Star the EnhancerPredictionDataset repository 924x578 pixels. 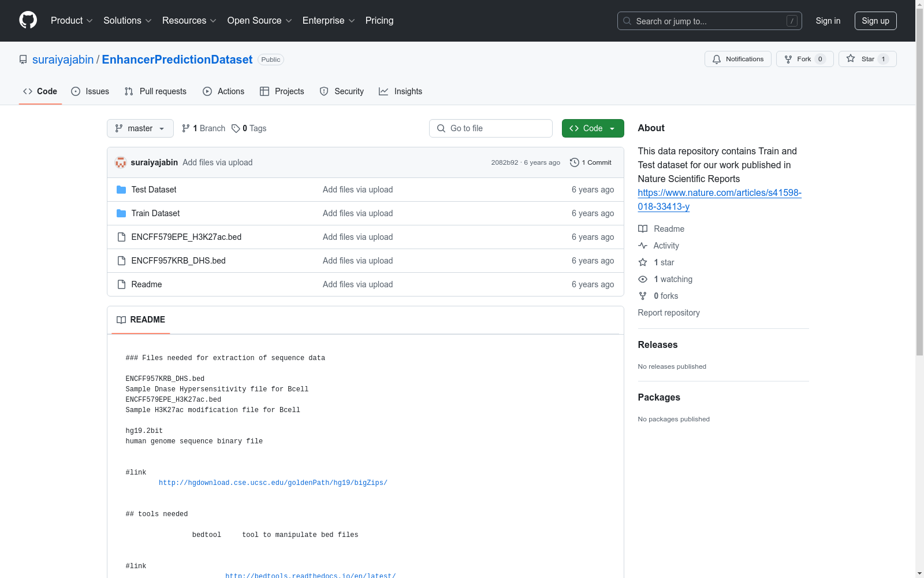tap(867, 59)
